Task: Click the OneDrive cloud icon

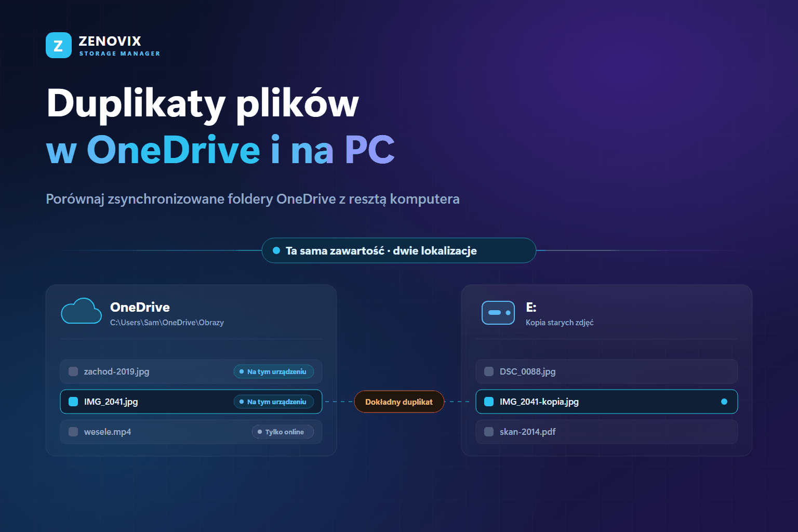Action: pos(82,311)
